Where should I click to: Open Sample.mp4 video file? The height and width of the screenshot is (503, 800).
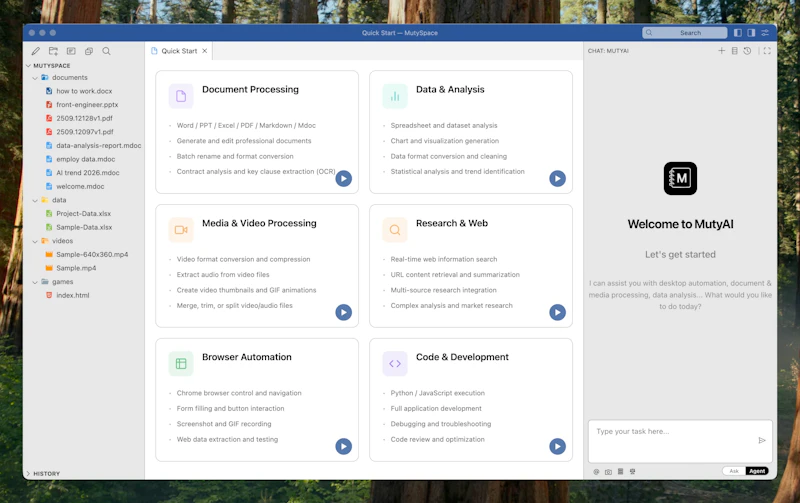coord(76,268)
